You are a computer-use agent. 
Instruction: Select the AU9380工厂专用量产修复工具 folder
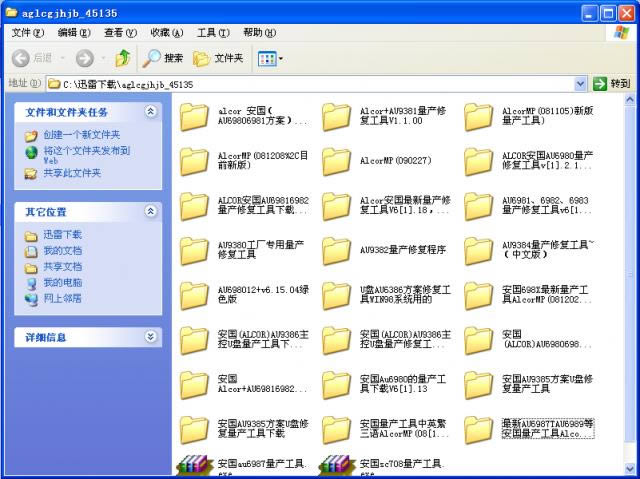click(194, 250)
